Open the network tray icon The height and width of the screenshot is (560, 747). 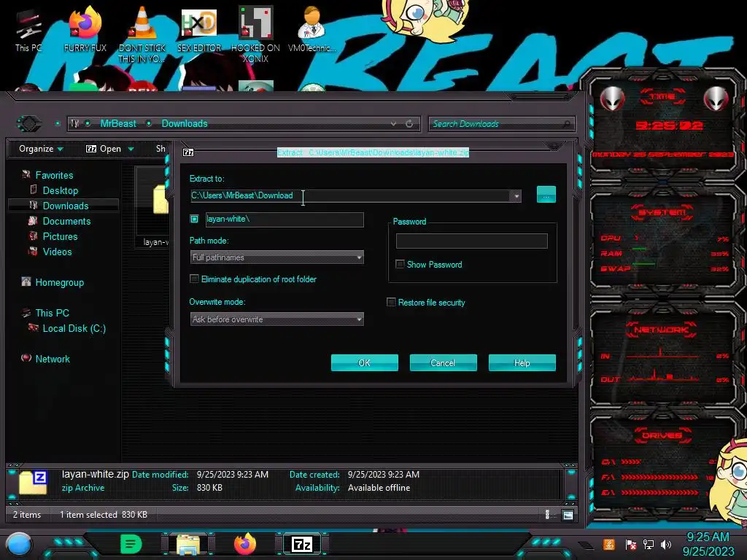click(648, 544)
